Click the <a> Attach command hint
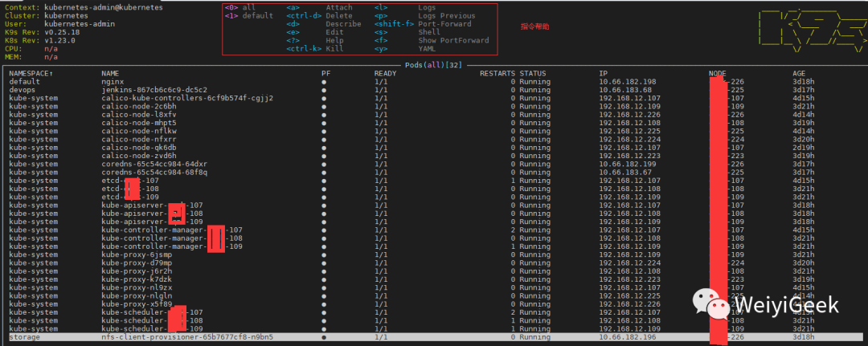 point(319,8)
